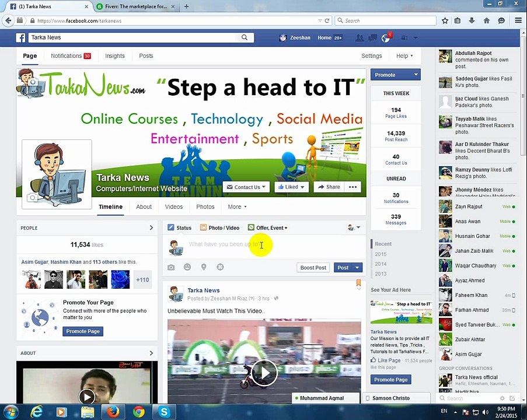The width and height of the screenshot is (527, 420).
Task: Expand the PEOPLE section arrow
Action: (x=151, y=228)
